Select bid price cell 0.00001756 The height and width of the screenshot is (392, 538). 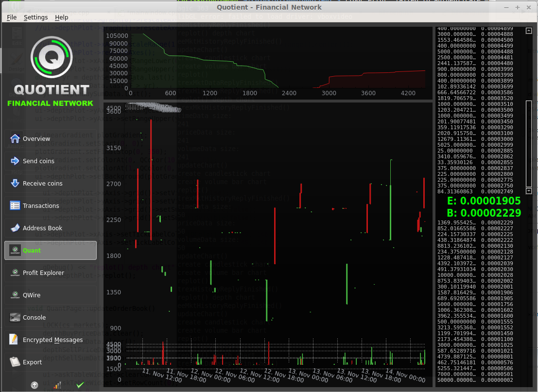click(x=497, y=304)
